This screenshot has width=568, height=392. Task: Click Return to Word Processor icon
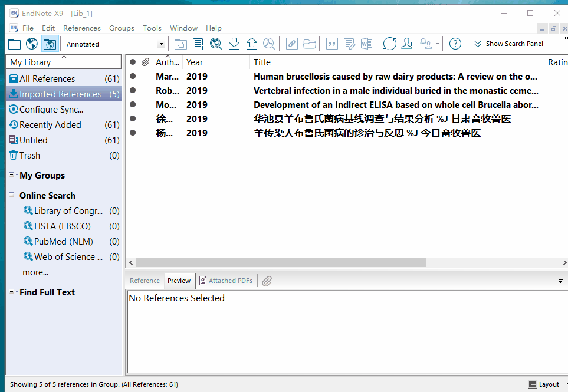pos(367,44)
